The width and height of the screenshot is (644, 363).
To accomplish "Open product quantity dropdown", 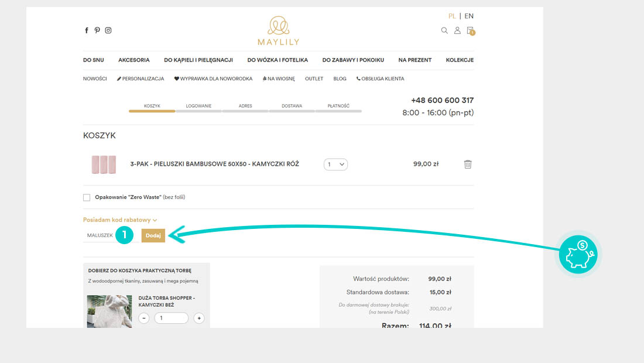I will [x=335, y=165].
